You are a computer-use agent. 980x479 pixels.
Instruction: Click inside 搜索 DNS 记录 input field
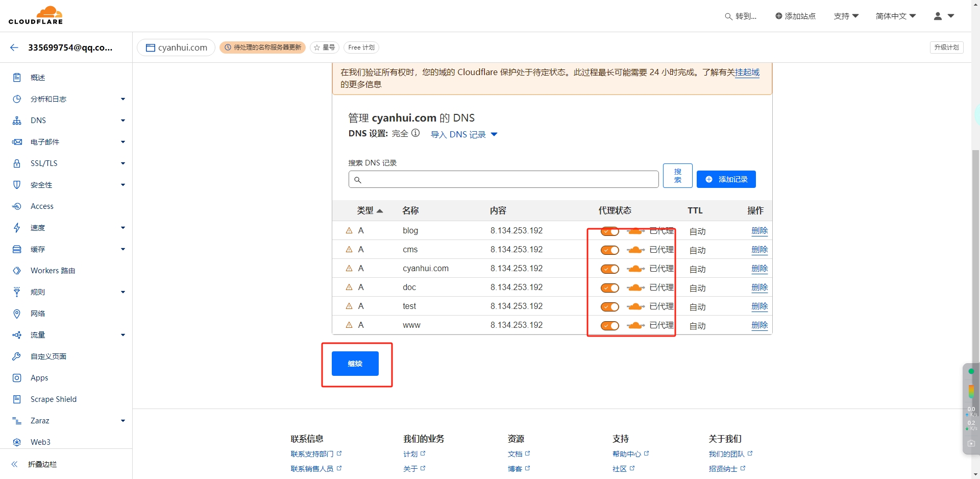point(504,179)
